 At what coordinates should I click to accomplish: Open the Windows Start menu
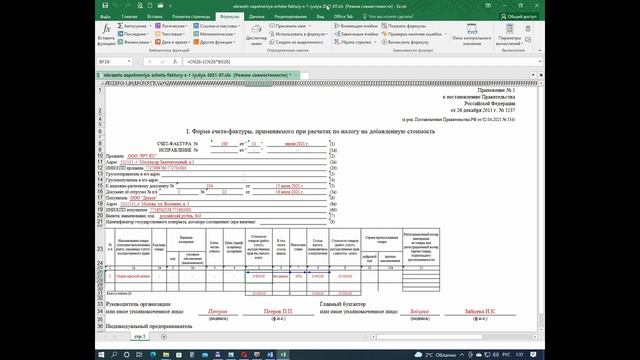tap(101, 355)
